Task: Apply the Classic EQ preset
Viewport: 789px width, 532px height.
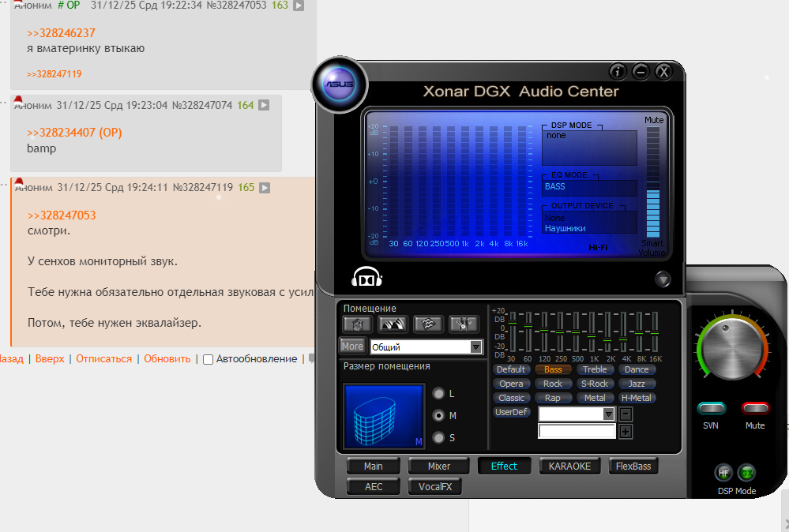Action: click(x=511, y=398)
